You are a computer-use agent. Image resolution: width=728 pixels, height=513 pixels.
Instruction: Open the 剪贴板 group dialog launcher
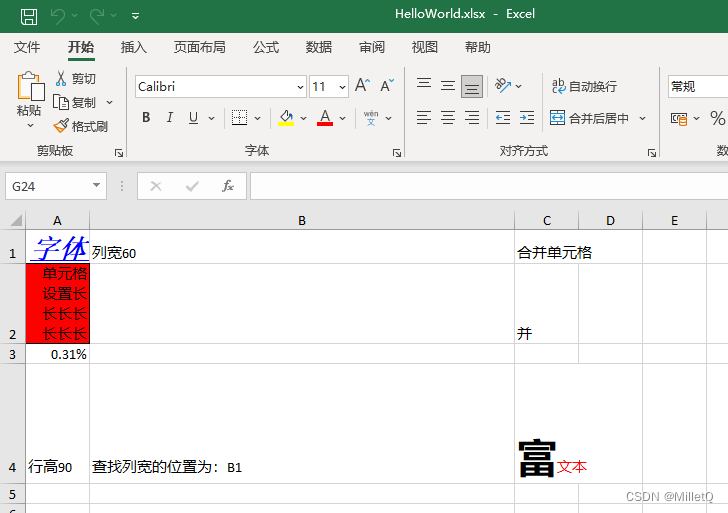[x=119, y=153]
